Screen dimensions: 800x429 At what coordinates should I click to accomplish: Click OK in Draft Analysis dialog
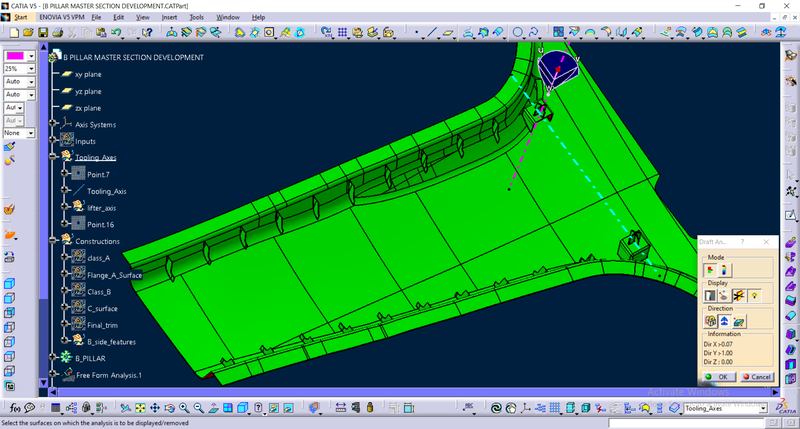[x=716, y=376]
